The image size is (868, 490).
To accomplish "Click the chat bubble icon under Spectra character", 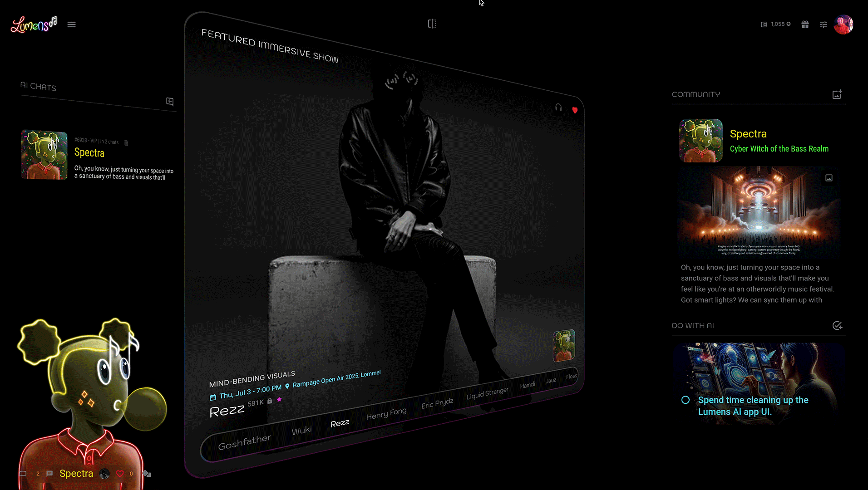I will 49,474.
